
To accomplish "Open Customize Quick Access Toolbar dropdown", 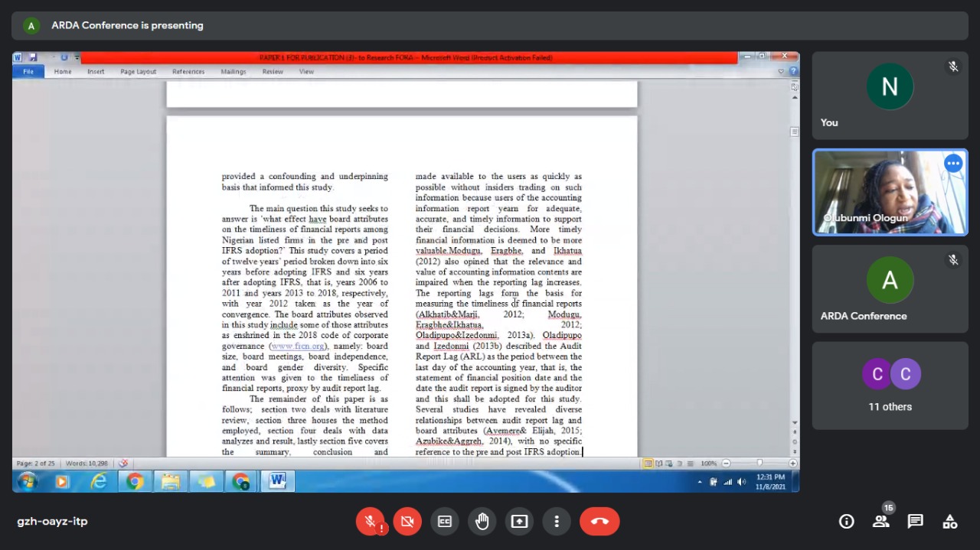I will coord(77,57).
